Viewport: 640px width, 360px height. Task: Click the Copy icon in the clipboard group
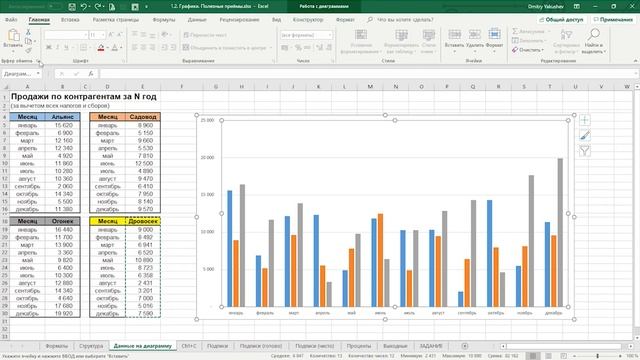coord(28,41)
